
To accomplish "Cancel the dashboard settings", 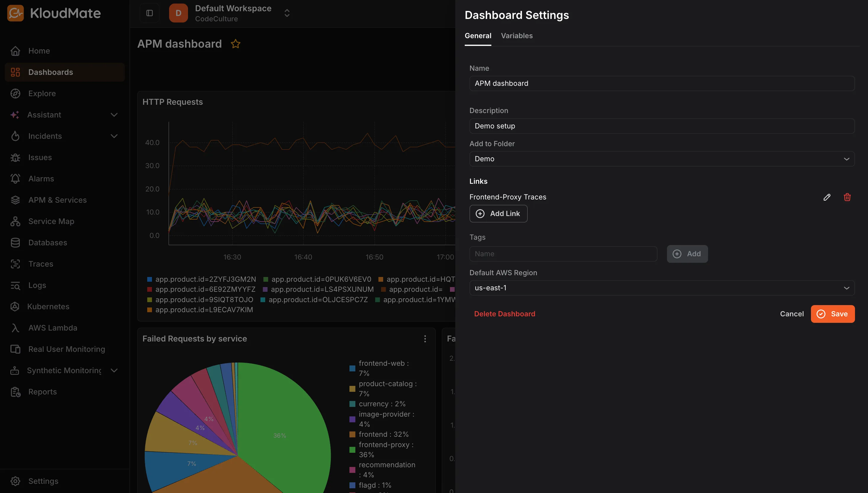I will click(x=792, y=314).
